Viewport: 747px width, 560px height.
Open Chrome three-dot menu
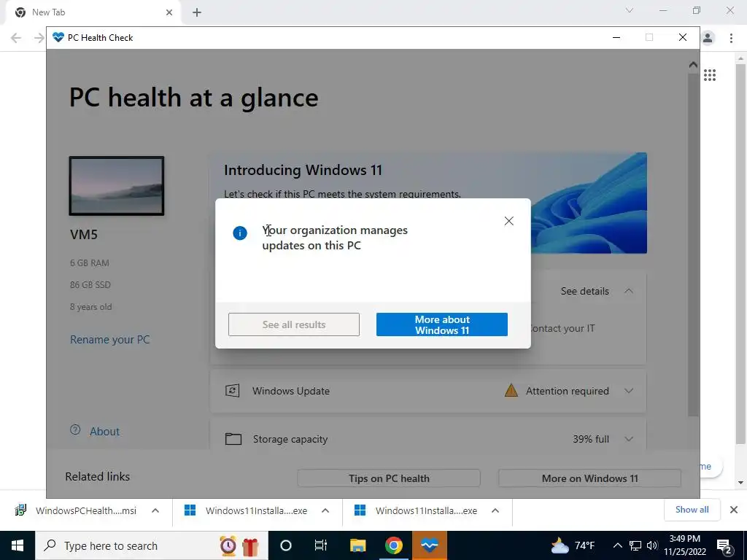click(x=731, y=38)
